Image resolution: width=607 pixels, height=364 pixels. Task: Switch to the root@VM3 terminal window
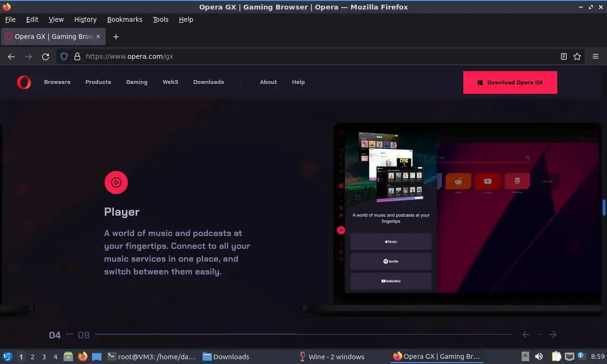click(x=151, y=356)
